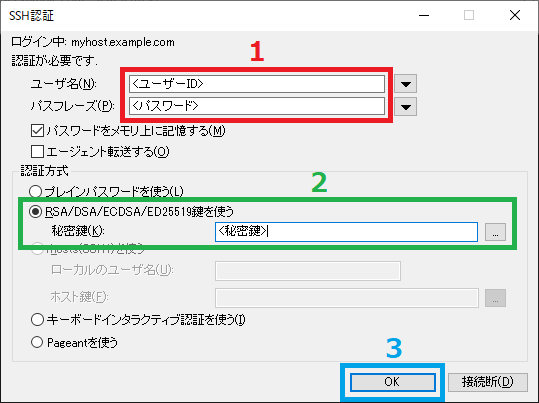Focus the パスフレーズ input field
This screenshot has height=403, width=539.
pos(257,106)
